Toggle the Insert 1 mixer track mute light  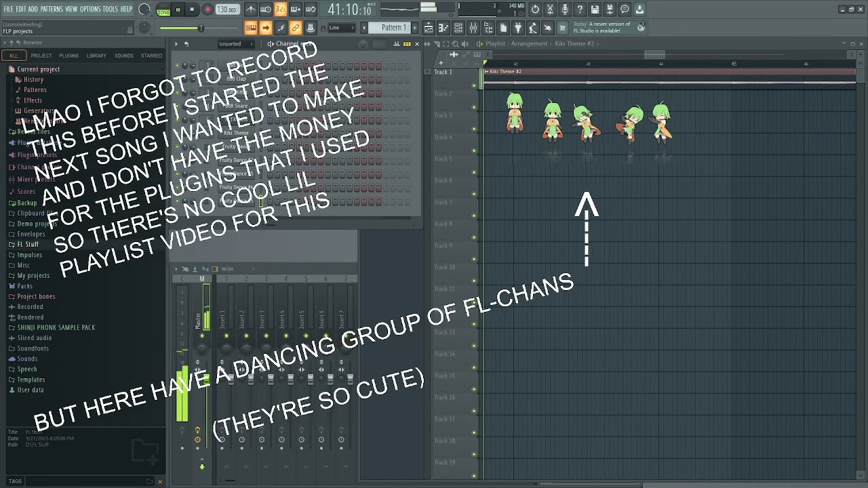[x=226, y=335]
